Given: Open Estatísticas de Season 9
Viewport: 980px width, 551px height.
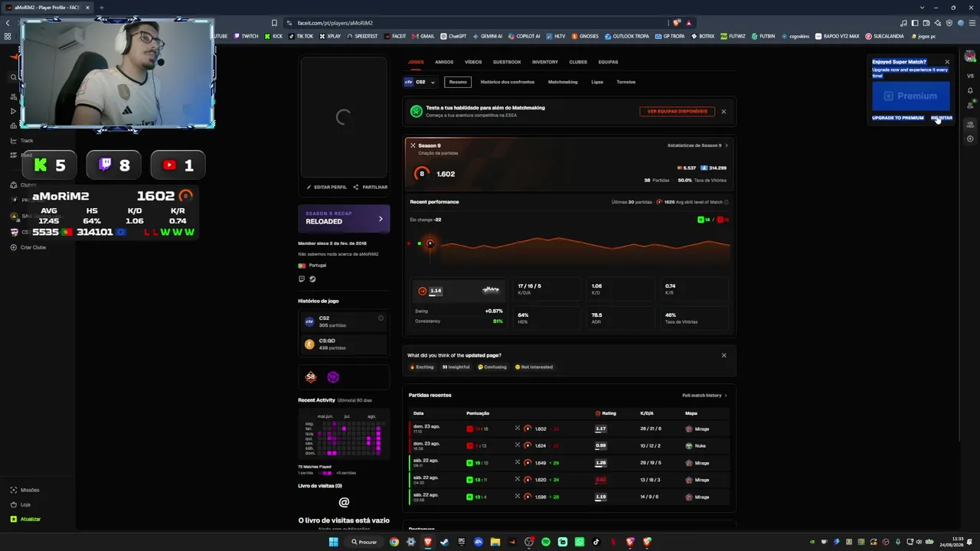Looking at the screenshot, I should [x=697, y=145].
